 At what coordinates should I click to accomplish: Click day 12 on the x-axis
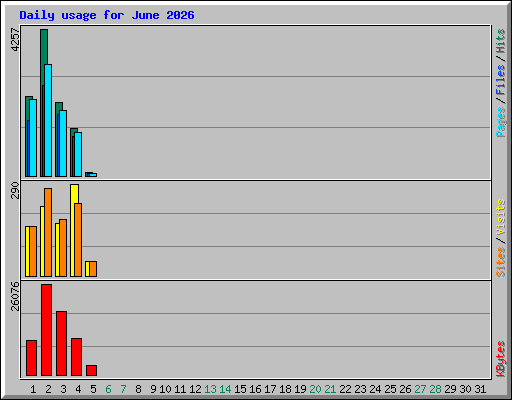[x=195, y=389]
